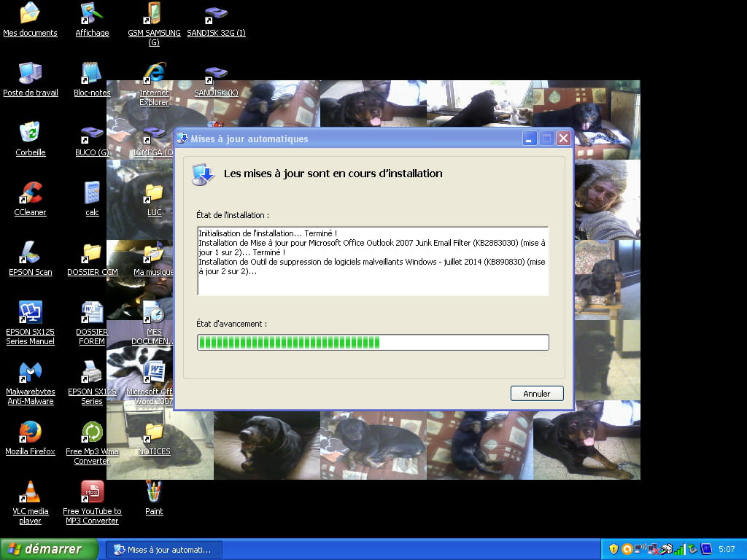Viewport: 747px width, 560px height.
Task: Open the EPSON Scan shortcut
Action: [x=30, y=252]
